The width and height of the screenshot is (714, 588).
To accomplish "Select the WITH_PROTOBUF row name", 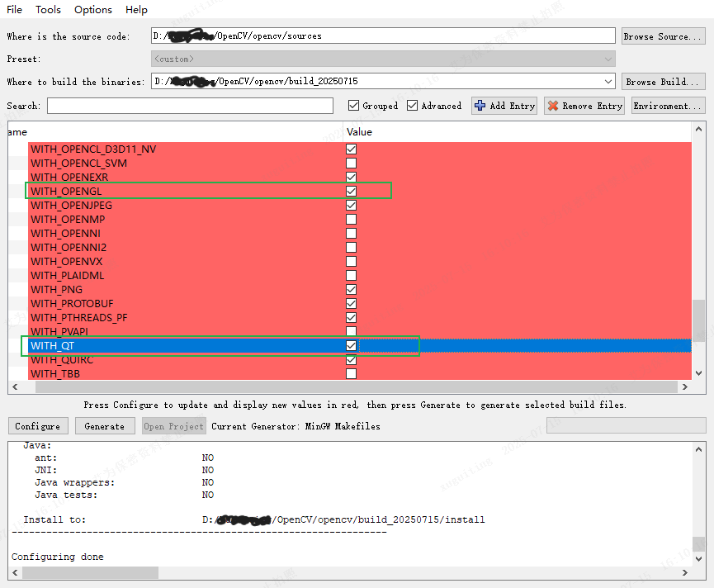I will tap(72, 303).
